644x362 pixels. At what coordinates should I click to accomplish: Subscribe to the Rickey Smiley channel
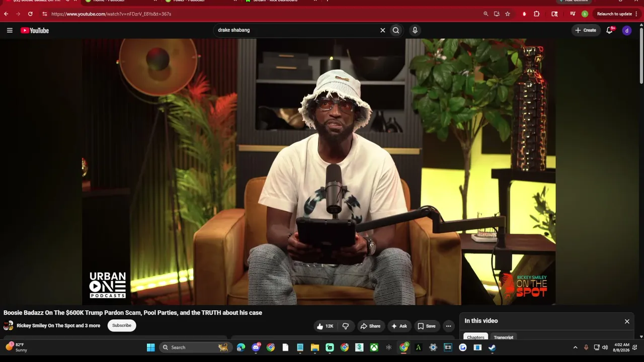122,326
